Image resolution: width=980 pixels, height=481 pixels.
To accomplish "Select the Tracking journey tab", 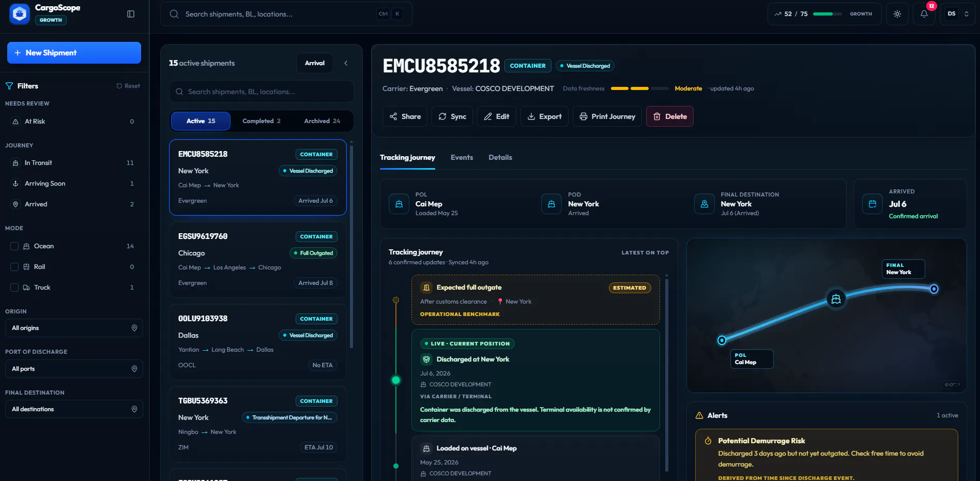I will [407, 158].
